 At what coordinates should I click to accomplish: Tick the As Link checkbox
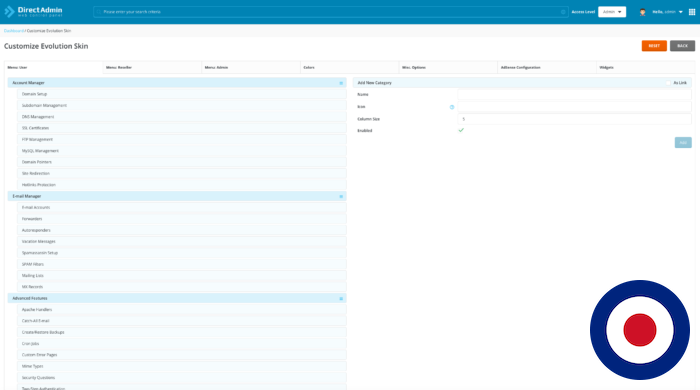click(668, 83)
